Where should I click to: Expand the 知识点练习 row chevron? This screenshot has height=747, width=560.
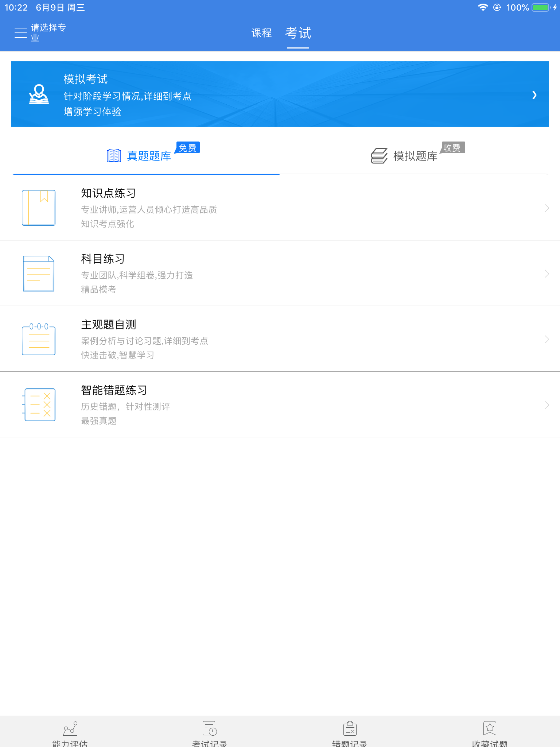coord(547,208)
